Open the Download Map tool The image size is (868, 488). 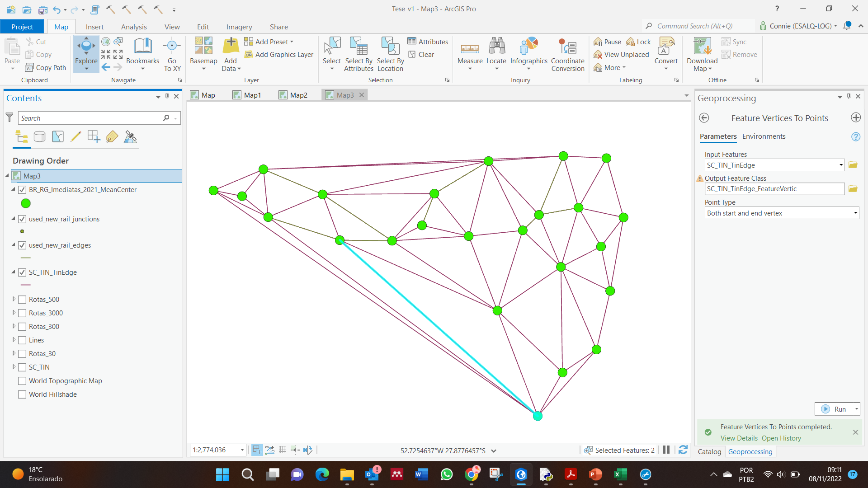[701, 53]
